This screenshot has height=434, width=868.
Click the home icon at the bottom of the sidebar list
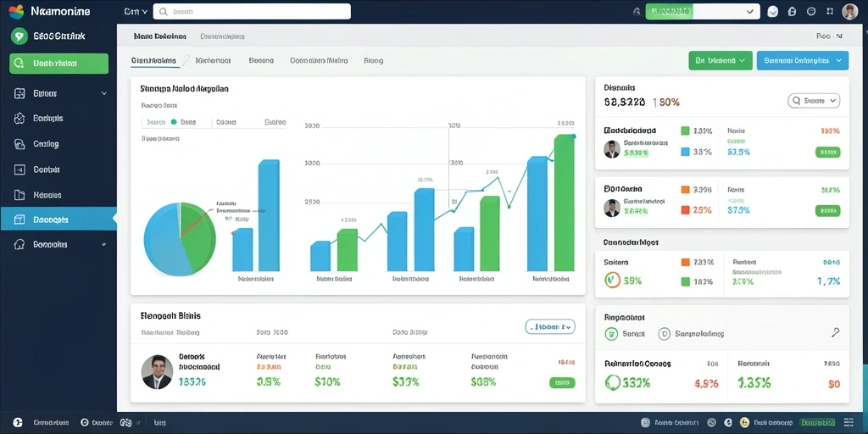pos(19,244)
